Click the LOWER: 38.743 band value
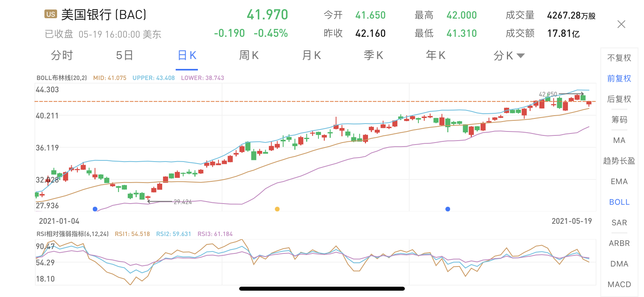The image size is (644, 297). pos(203,78)
